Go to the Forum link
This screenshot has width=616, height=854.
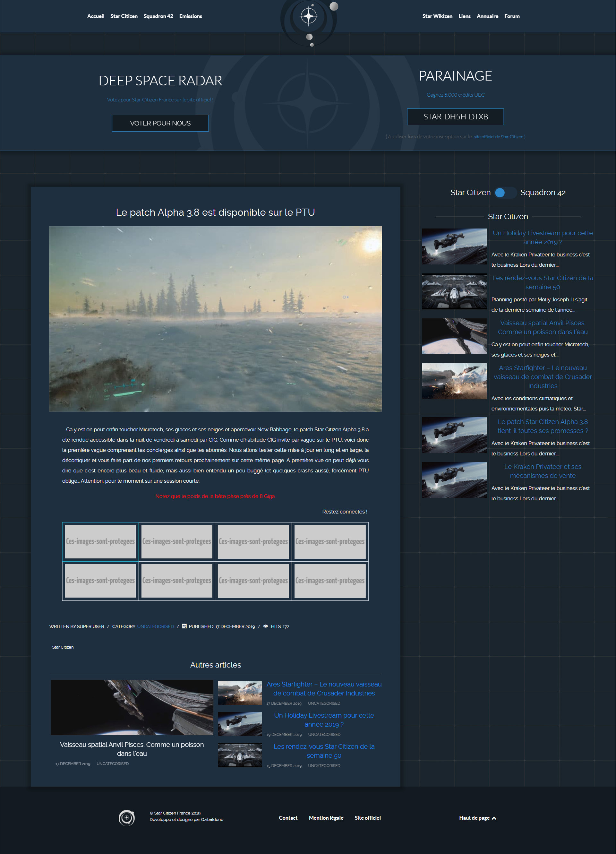pos(512,16)
